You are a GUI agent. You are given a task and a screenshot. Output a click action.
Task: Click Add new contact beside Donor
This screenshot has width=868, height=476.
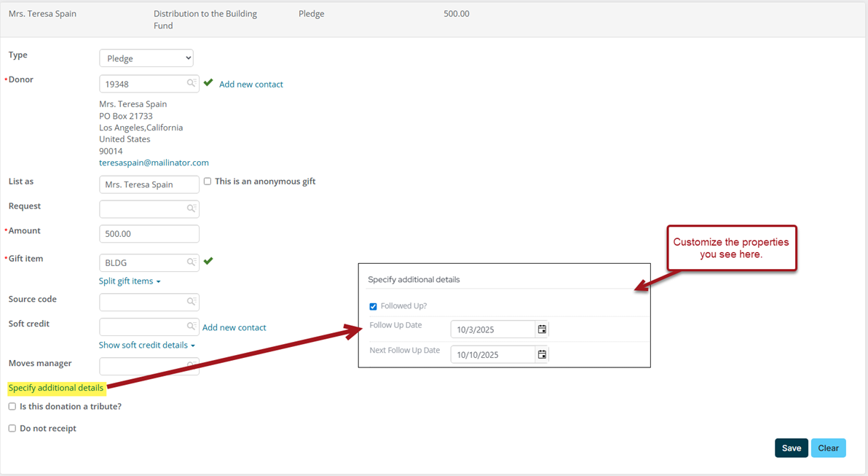point(251,85)
